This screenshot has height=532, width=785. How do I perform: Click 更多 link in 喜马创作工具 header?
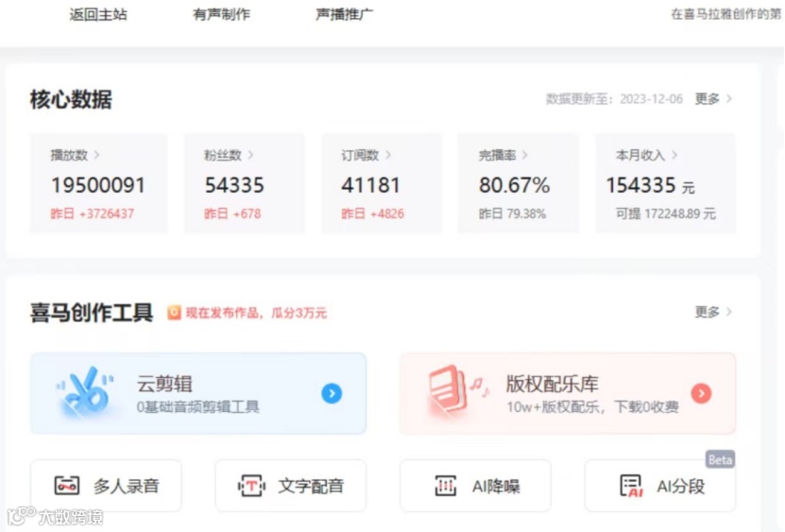(707, 312)
